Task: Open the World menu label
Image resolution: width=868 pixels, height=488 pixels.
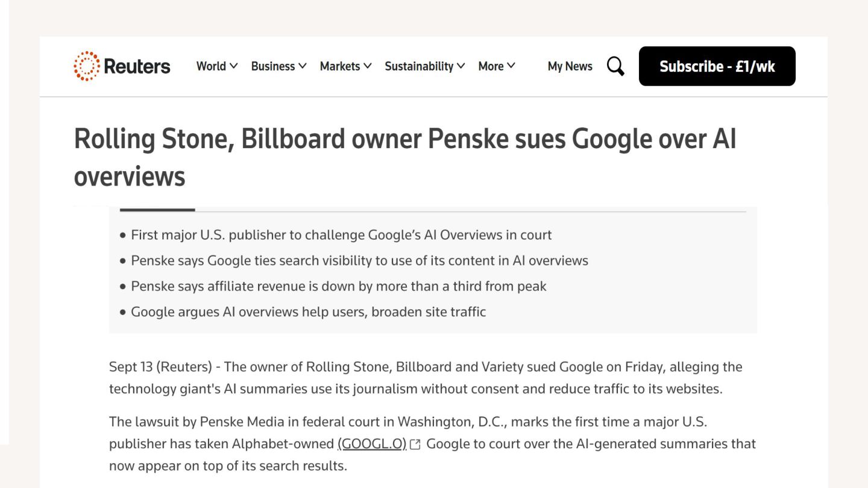Action: click(211, 66)
